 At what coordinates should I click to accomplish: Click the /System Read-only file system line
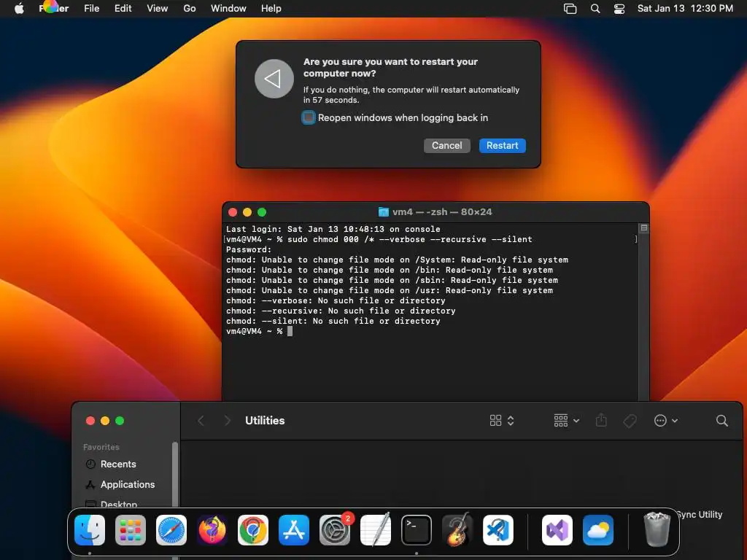point(397,260)
